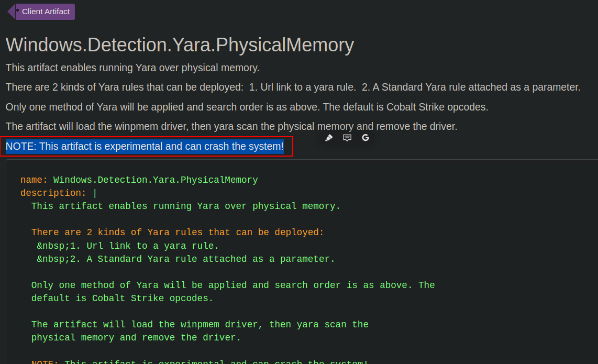Search selection with the Google icon
The image size is (598, 364).
point(366,138)
